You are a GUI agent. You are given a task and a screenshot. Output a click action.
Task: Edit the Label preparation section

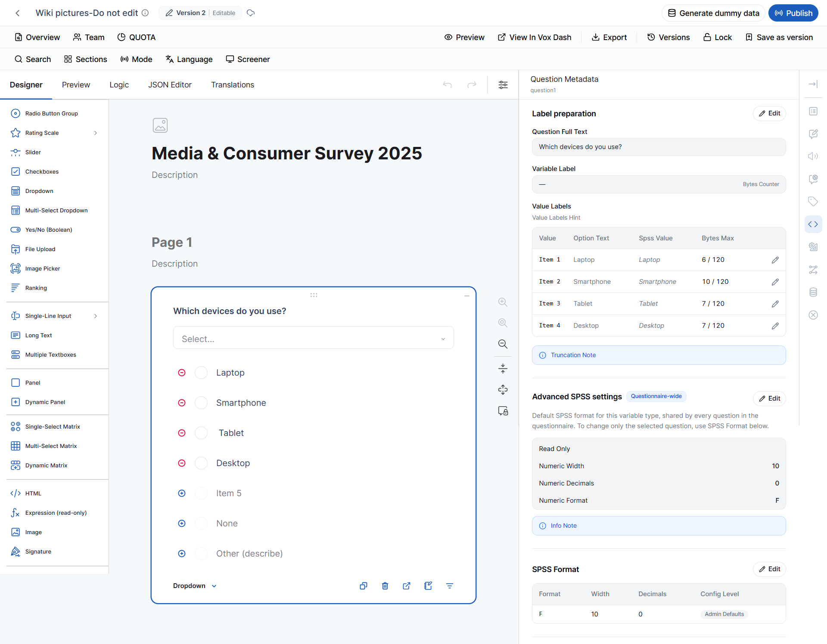tap(769, 113)
